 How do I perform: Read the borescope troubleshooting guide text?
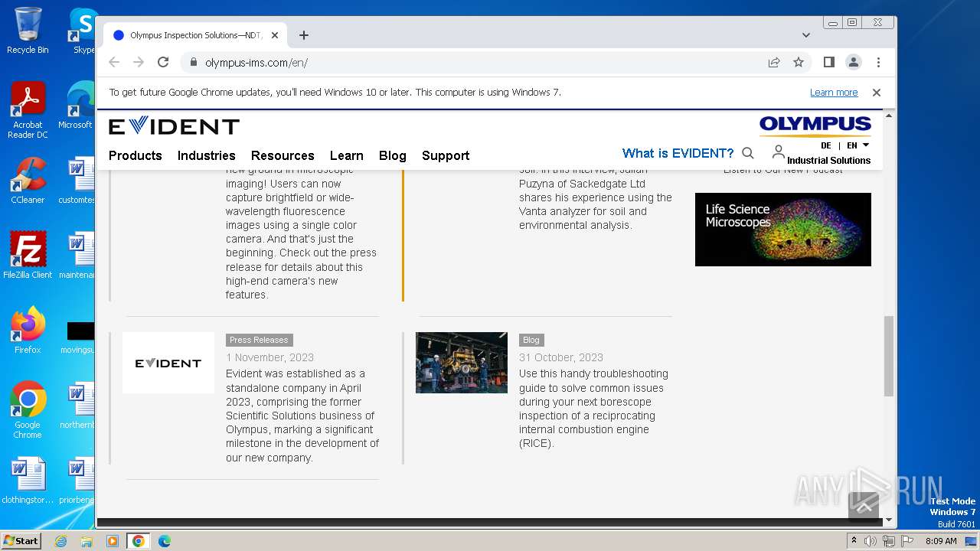click(594, 409)
